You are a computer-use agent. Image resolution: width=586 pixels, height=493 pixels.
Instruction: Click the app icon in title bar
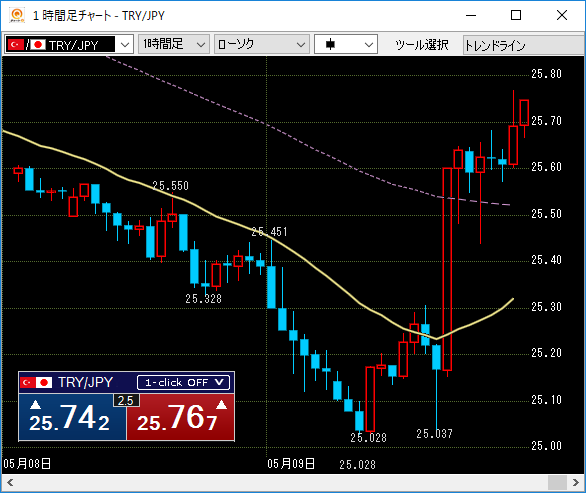tap(17, 15)
